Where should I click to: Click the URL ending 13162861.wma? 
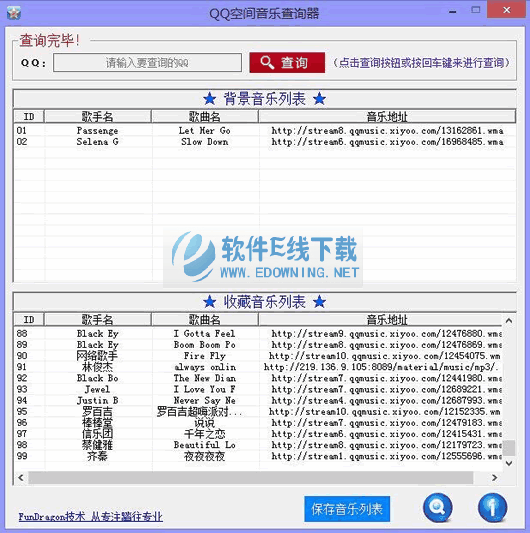point(387,131)
